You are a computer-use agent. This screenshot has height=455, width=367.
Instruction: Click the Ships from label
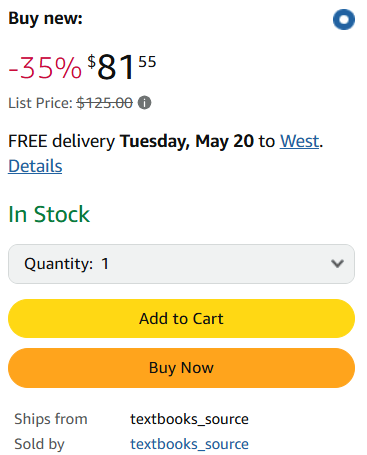pos(51,419)
